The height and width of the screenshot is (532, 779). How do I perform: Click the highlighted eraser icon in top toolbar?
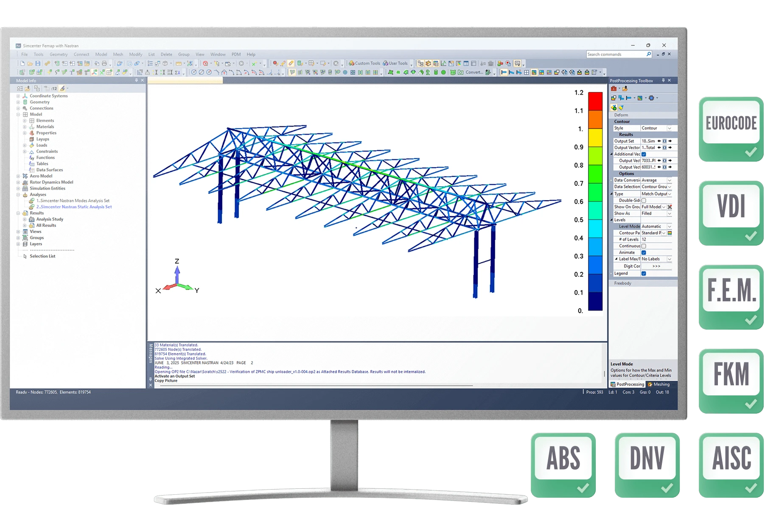(291, 63)
